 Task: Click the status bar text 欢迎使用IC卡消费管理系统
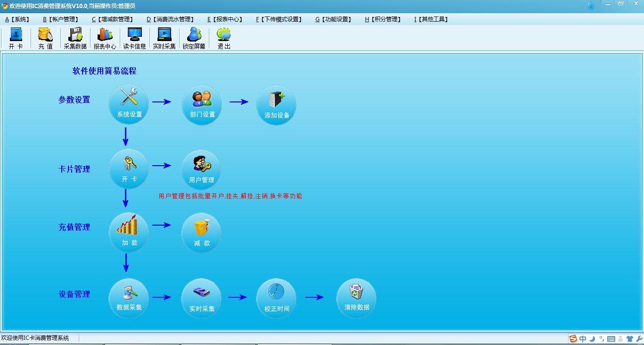pyautogui.click(x=35, y=338)
